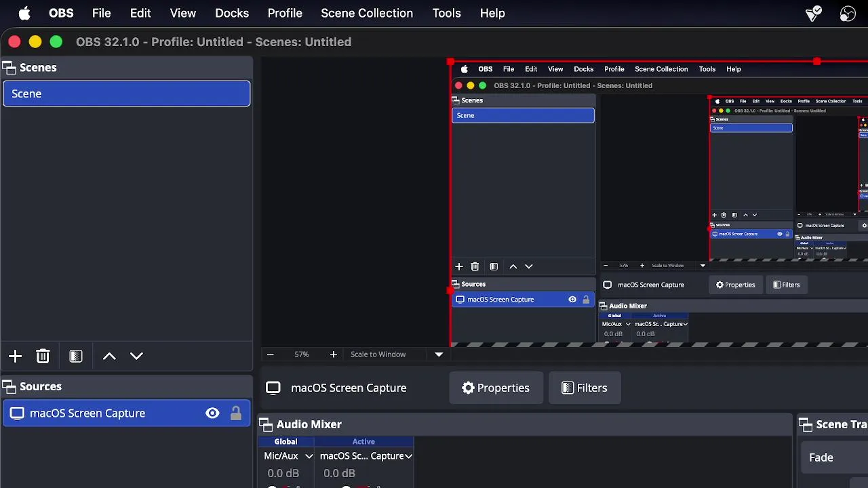Click Mic/Aux 0.0 dB volume value

283,473
